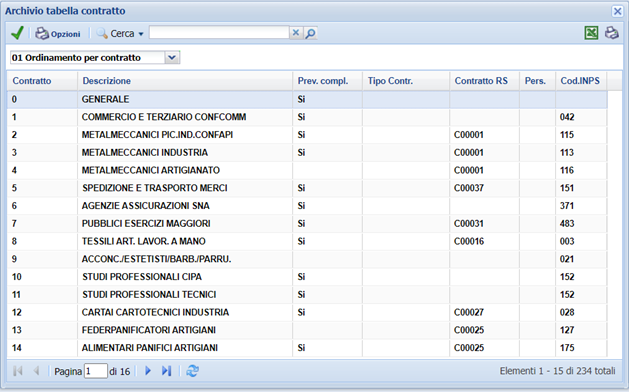The image size is (629, 392).
Task: Open the Opzioni print options
Action: 58,34
